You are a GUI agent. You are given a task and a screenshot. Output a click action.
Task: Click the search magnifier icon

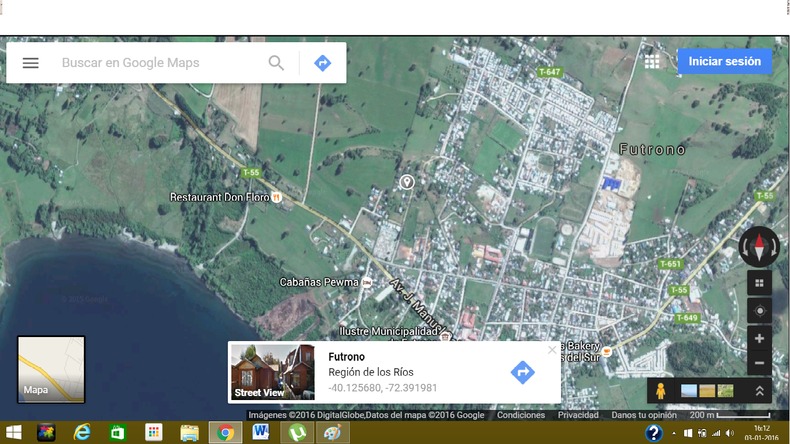click(x=276, y=63)
